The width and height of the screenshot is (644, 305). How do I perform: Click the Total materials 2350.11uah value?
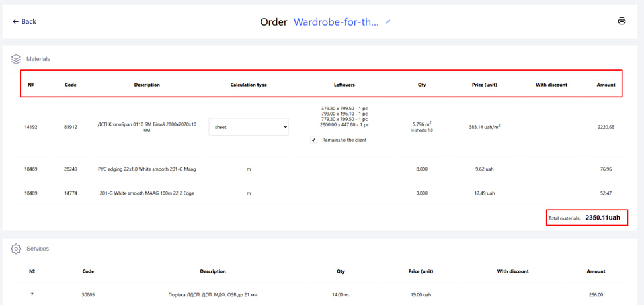point(602,218)
